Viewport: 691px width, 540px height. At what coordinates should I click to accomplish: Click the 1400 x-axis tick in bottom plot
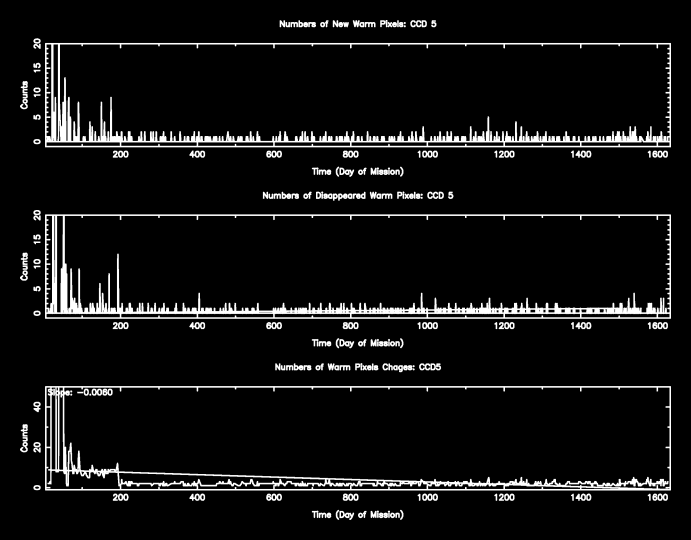pos(580,499)
